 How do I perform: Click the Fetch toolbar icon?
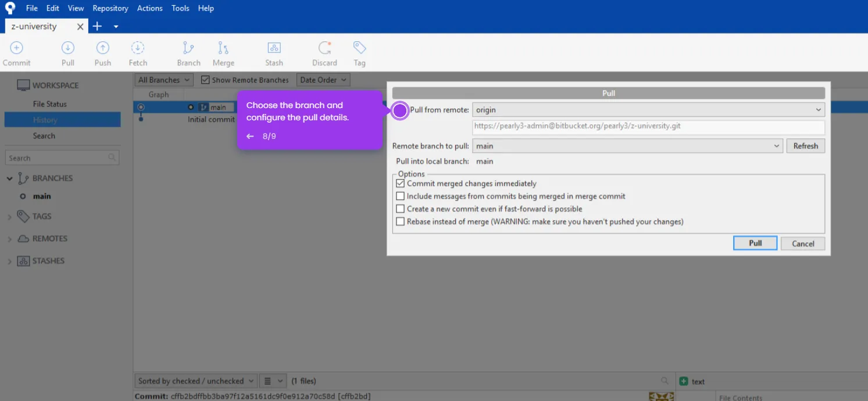(138, 48)
